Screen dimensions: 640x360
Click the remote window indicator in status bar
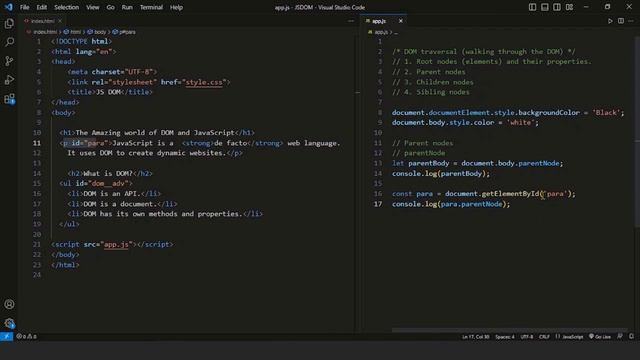pos(7,337)
